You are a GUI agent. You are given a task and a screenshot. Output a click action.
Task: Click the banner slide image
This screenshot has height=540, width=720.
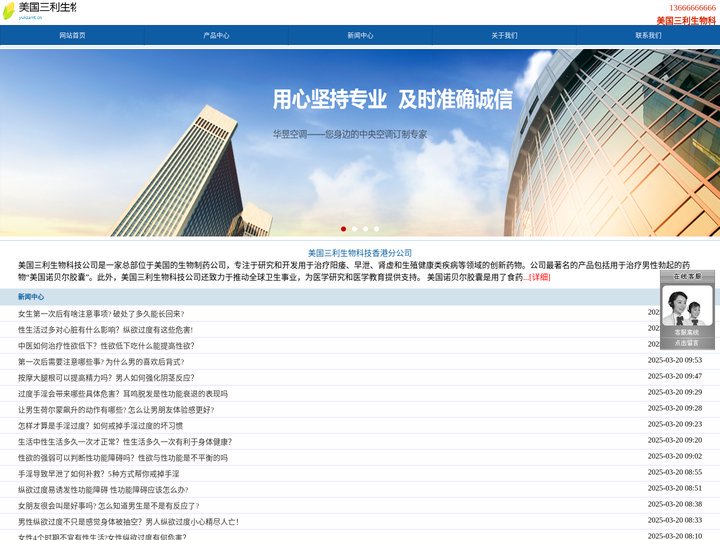[360, 143]
